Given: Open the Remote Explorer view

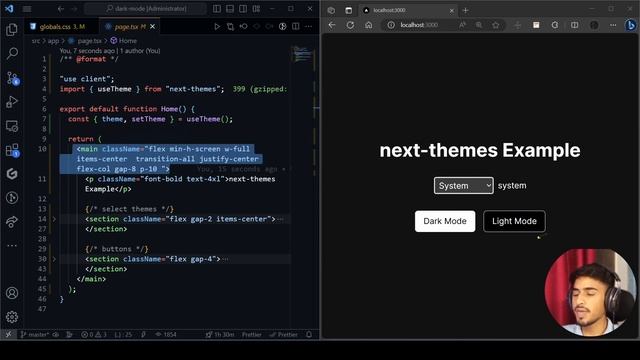Looking at the screenshot, I should tap(12, 126).
